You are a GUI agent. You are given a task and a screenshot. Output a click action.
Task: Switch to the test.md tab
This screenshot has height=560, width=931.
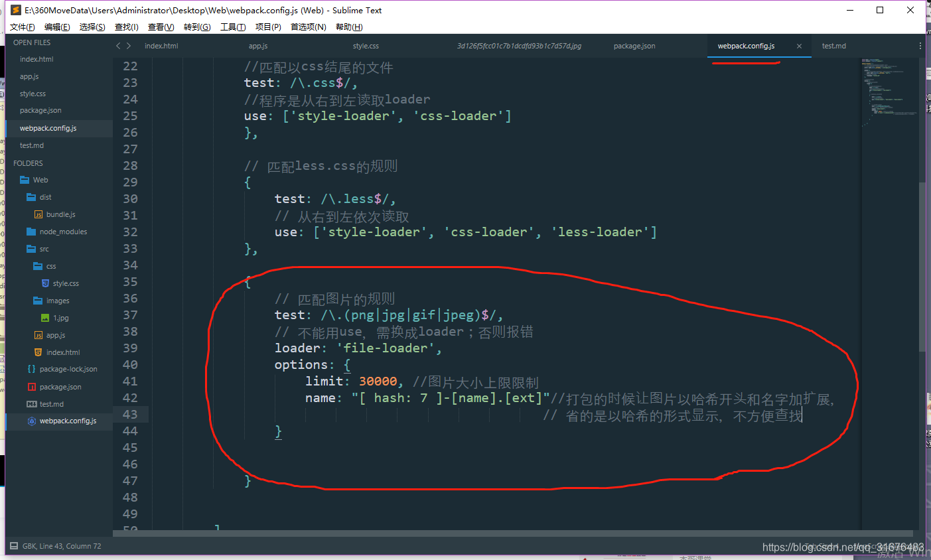point(833,46)
